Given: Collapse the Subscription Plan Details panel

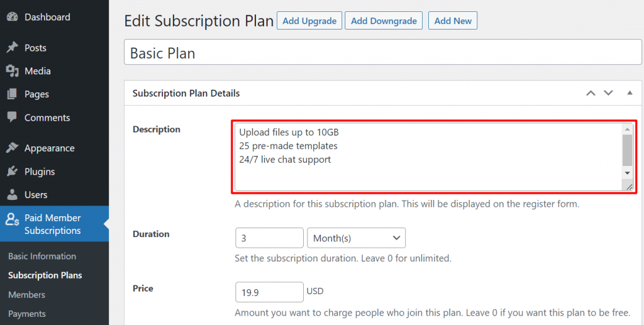Looking at the screenshot, I should tap(630, 93).
